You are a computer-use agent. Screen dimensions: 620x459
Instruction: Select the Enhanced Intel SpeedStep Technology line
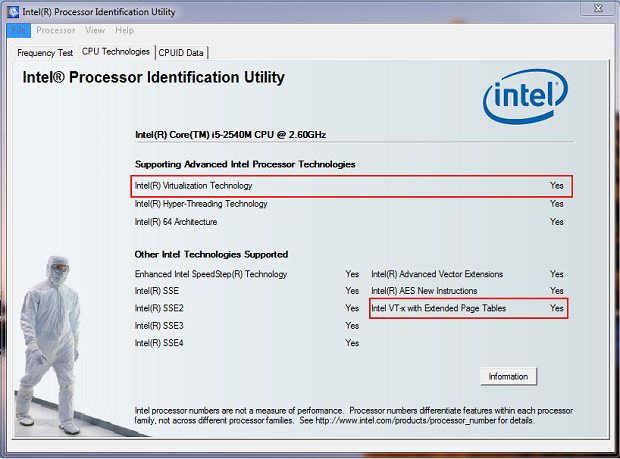tap(211, 274)
